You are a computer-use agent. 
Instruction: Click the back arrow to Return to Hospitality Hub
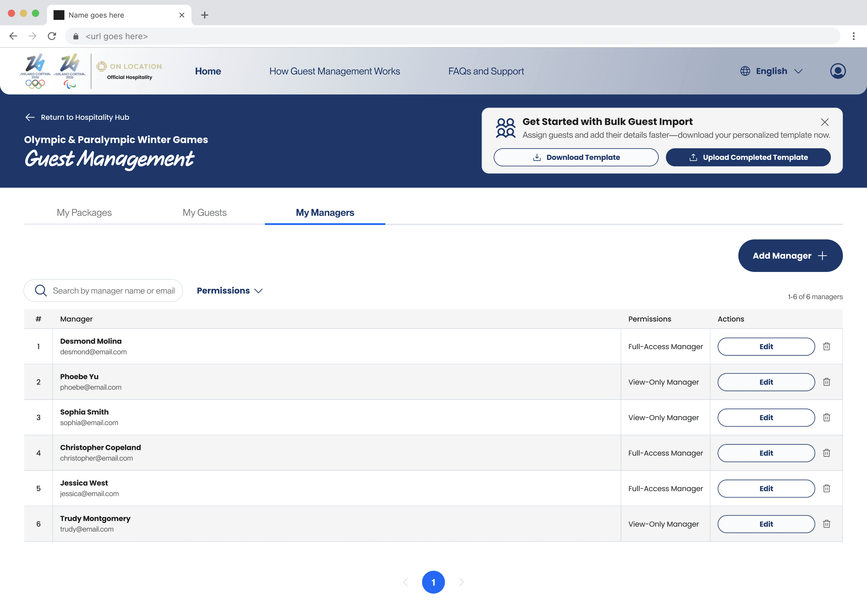[30, 117]
